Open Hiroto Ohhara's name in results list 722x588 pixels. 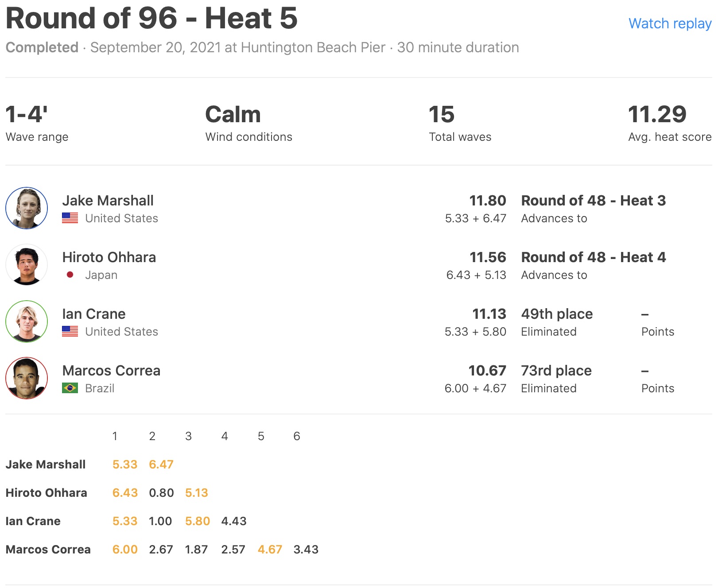pos(109,257)
